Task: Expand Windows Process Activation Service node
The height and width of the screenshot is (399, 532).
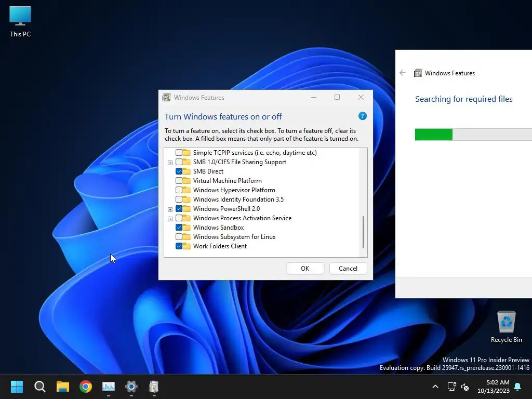Action: click(x=170, y=219)
